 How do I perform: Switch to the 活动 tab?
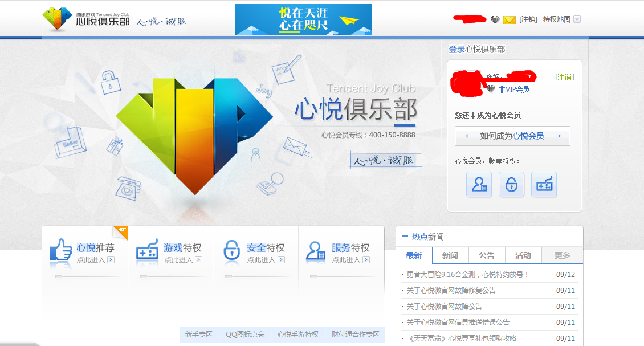(x=523, y=255)
